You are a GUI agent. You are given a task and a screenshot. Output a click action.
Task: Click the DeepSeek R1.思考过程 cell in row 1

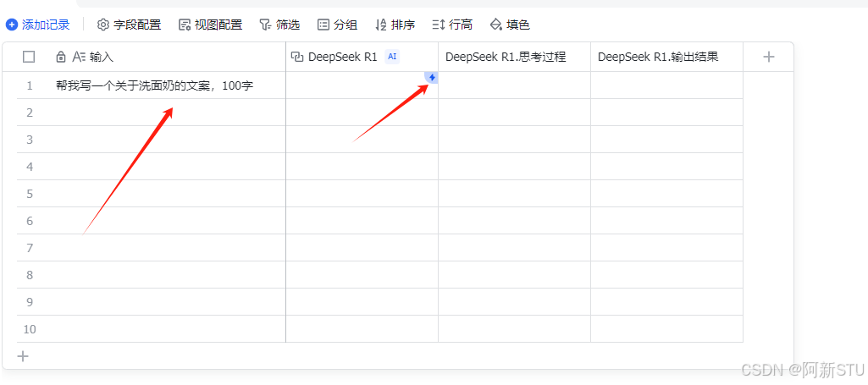514,85
